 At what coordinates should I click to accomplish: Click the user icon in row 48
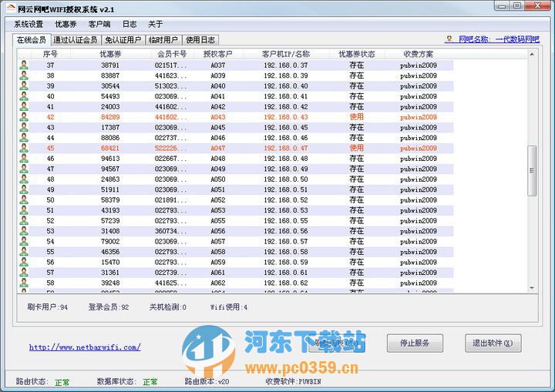(x=24, y=179)
